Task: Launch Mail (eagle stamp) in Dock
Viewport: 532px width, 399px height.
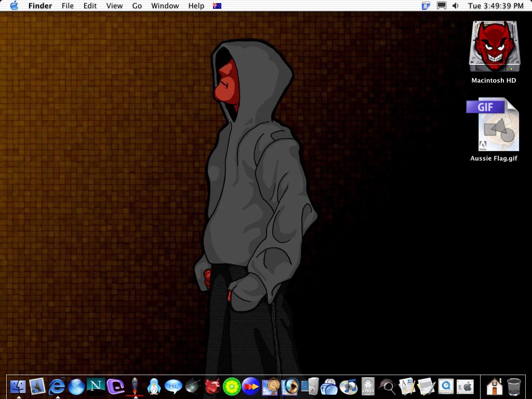Action: coord(37,387)
